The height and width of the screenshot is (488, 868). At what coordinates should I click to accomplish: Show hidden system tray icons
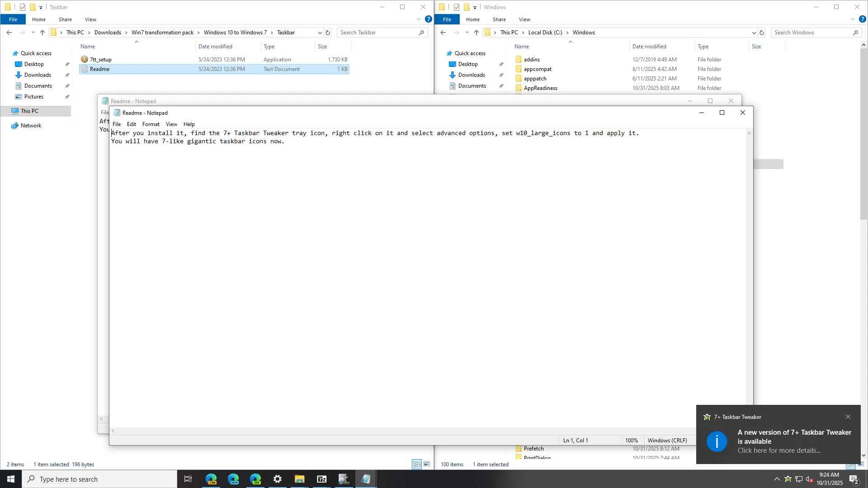click(777, 479)
